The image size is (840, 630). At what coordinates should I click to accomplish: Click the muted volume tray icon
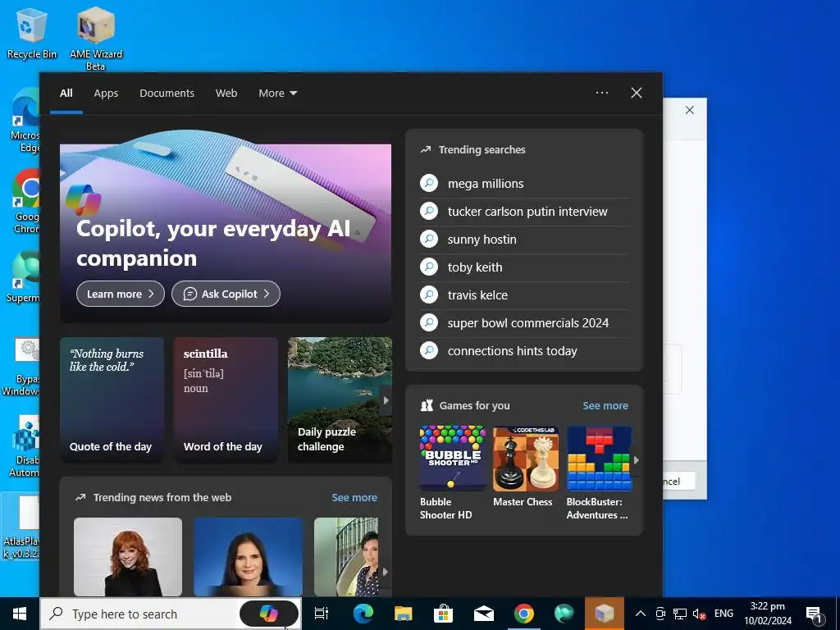[x=699, y=614]
